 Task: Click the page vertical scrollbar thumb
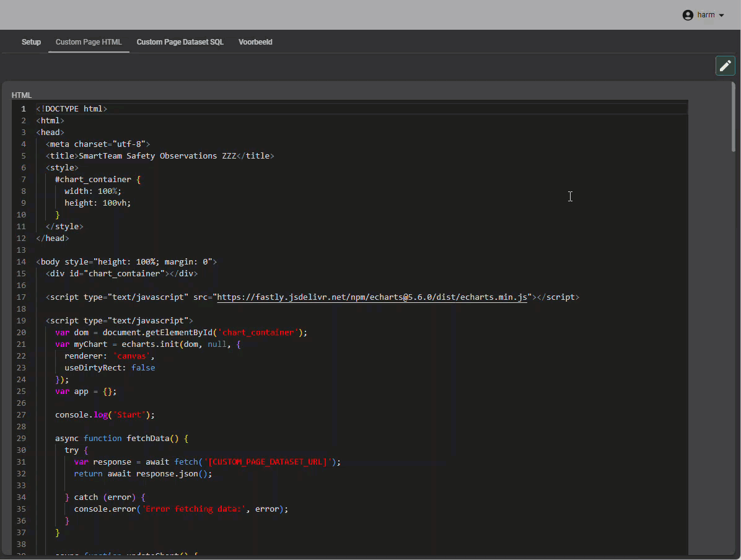click(x=733, y=116)
